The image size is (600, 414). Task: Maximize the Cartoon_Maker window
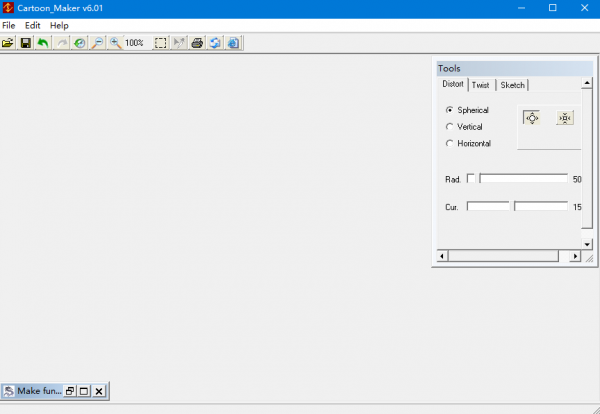(x=553, y=8)
